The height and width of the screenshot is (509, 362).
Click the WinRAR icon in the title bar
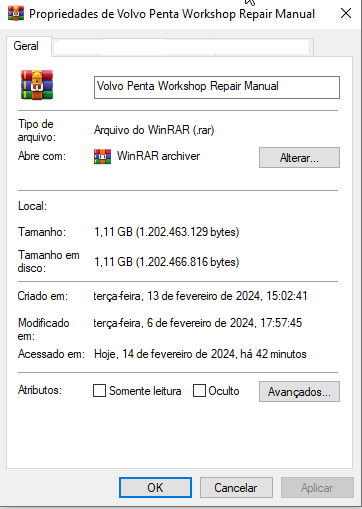[16, 14]
